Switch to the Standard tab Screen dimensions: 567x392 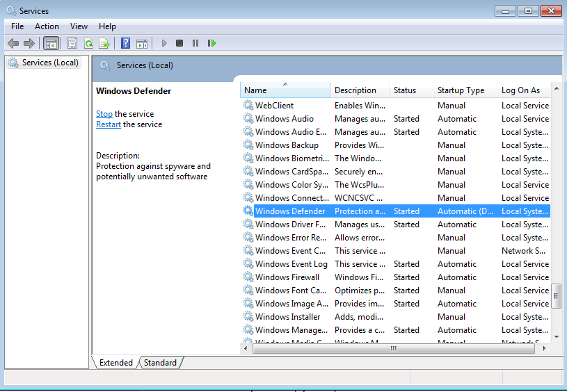160,363
